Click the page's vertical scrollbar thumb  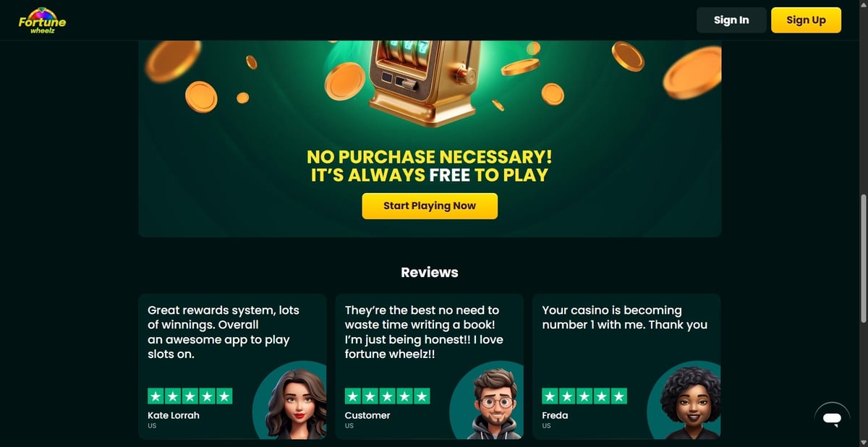point(863,258)
